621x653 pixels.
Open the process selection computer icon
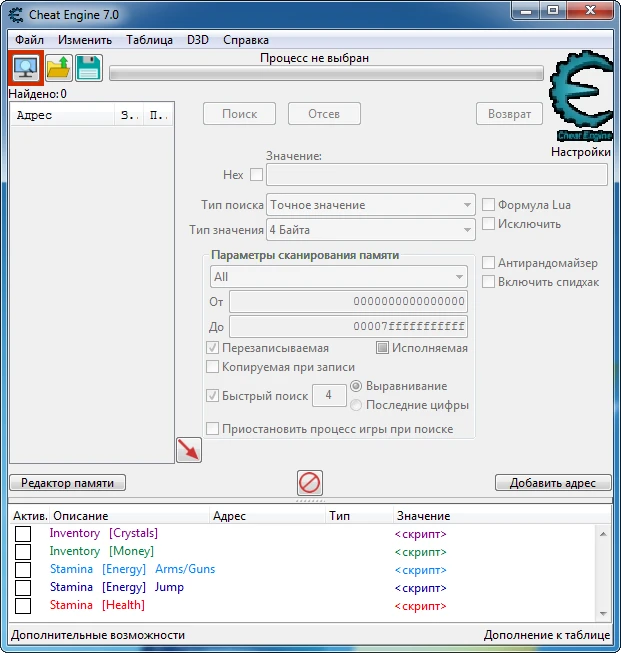pyautogui.click(x=26, y=68)
